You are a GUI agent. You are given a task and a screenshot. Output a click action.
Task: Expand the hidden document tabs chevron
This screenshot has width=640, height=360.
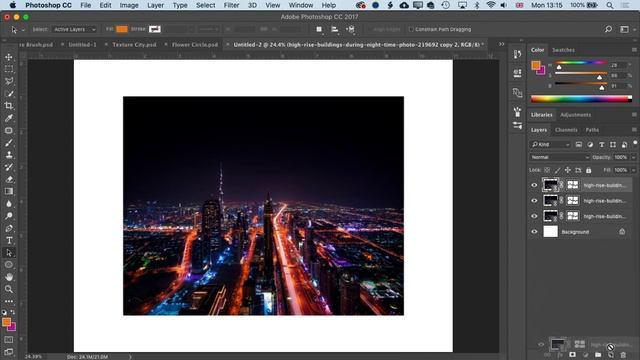click(x=502, y=44)
